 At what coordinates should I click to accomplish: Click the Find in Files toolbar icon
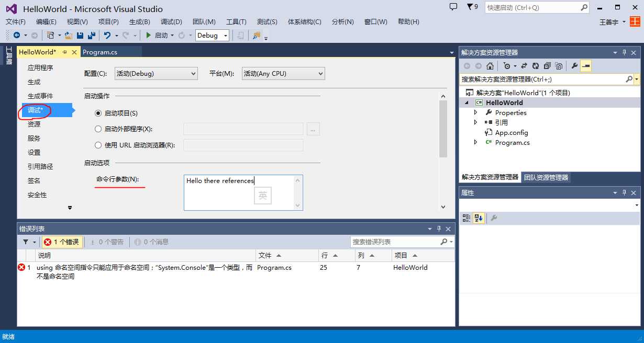click(256, 35)
